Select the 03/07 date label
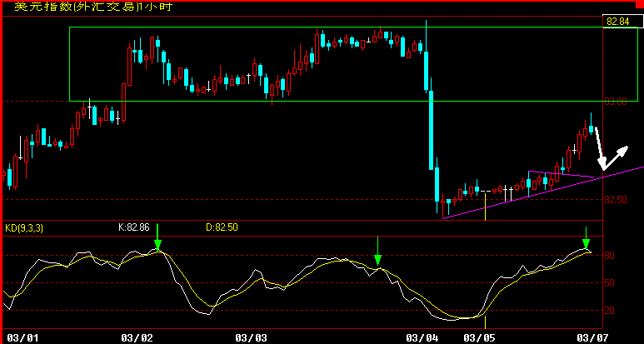644x344 pixels. 593,338
